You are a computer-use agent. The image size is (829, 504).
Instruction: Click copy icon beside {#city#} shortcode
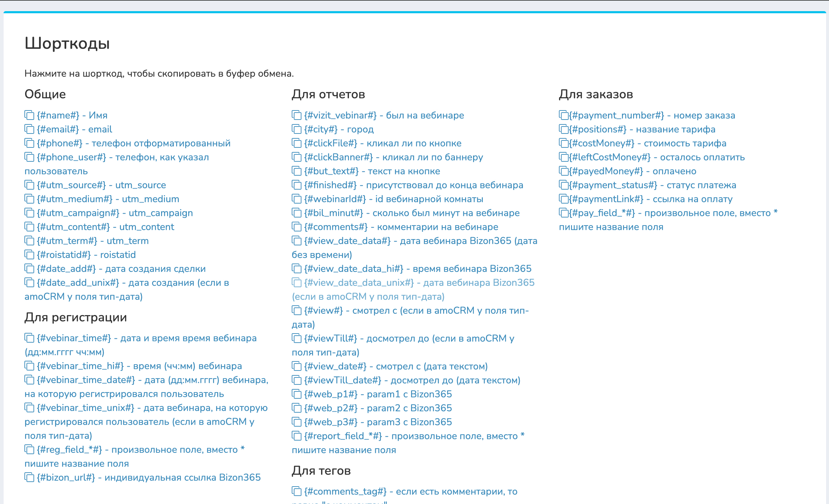[x=296, y=129]
